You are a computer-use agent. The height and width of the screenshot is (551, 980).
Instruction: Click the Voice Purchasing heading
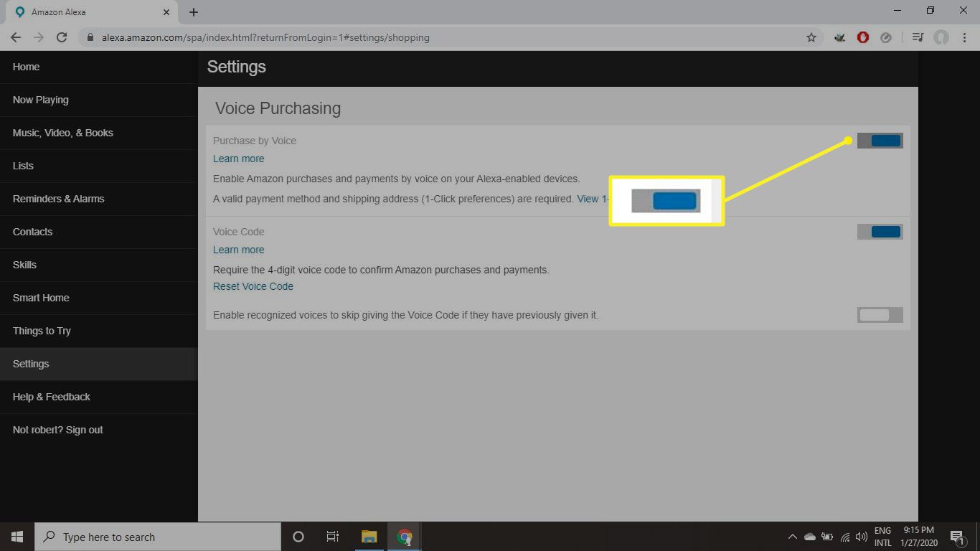click(x=278, y=108)
